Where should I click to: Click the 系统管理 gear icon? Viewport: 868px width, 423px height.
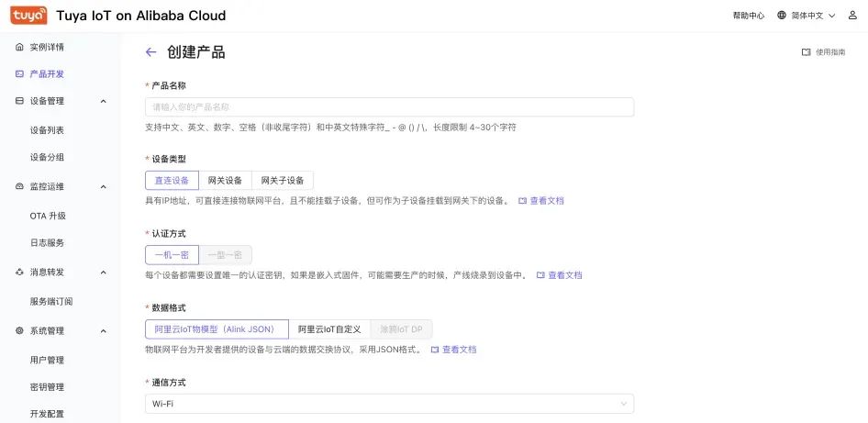19,330
